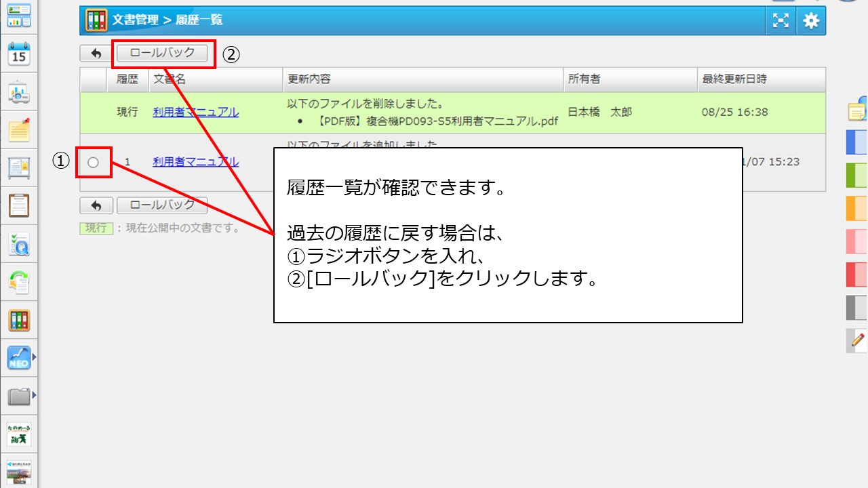Pick the gray sticky color swatch
This screenshot has width=868, height=488.
(856, 307)
